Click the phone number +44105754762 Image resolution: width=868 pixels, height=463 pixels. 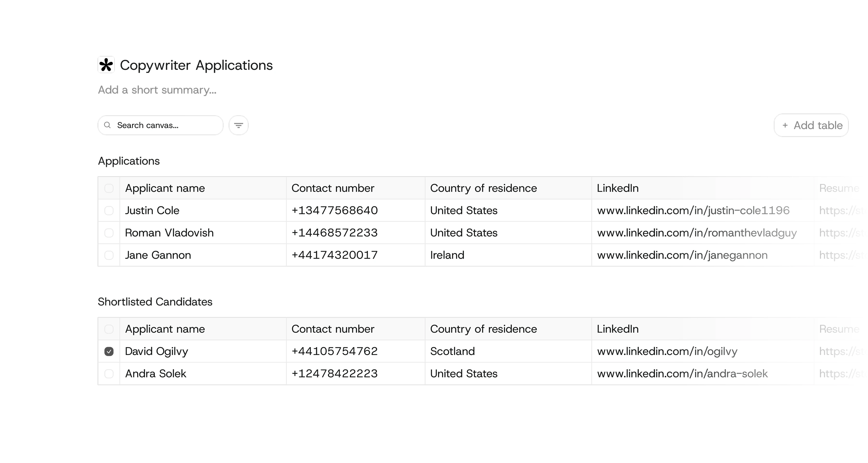[335, 351]
